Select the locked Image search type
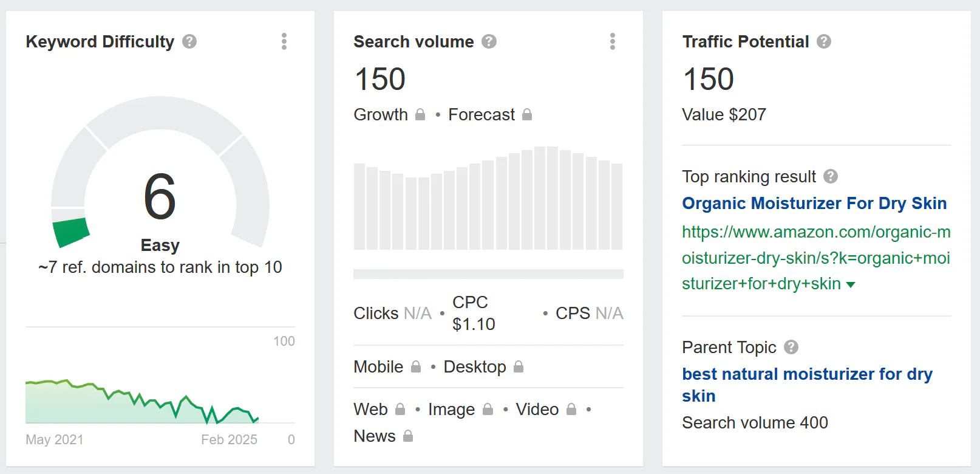980x474 pixels. click(460, 409)
